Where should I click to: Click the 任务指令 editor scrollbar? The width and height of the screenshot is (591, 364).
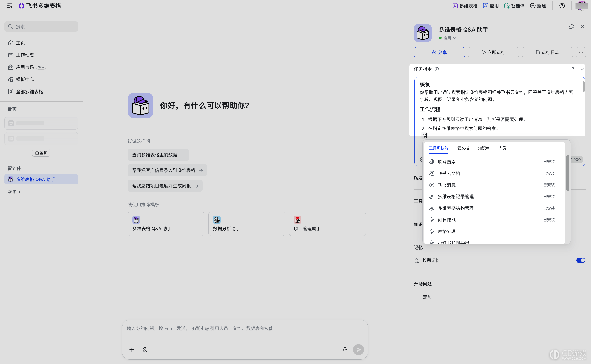click(583, 87)
